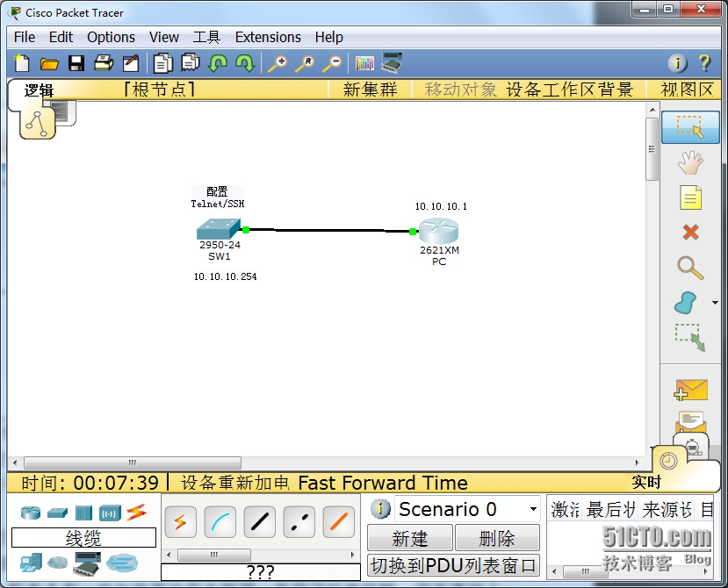Click the 新建 scenario button
Viewport: 728px width, 588px height.
pyautogui.click(x=409, y=539)
